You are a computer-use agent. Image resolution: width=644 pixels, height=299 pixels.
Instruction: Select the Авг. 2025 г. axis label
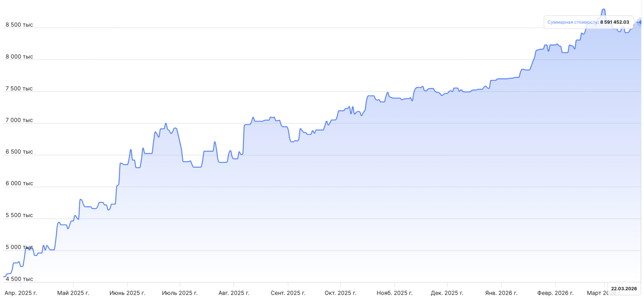click(x=234, y=293)
